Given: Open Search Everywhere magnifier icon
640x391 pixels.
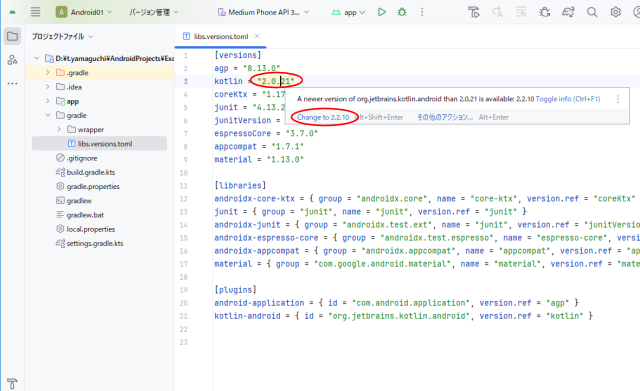Looking at the screenshot, I should click(x=592, y=12).
